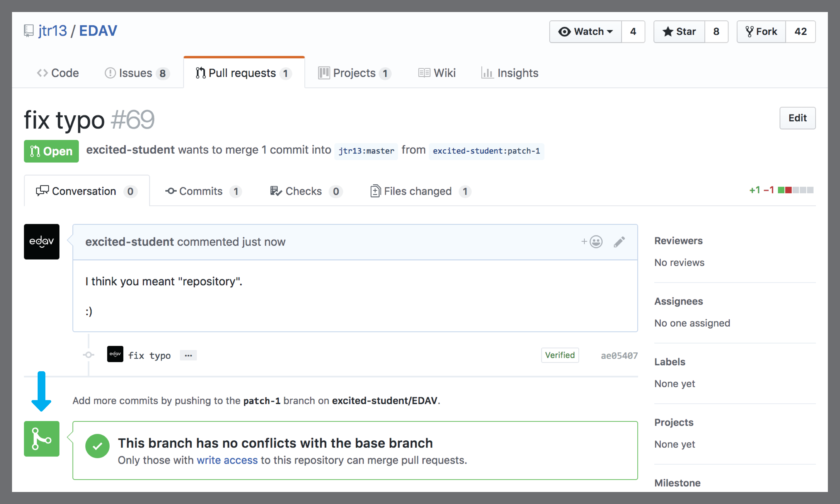The height and width of the screenshot is (504, 840).
Task: Switch to the Issues tab
Action: point(137,73)
